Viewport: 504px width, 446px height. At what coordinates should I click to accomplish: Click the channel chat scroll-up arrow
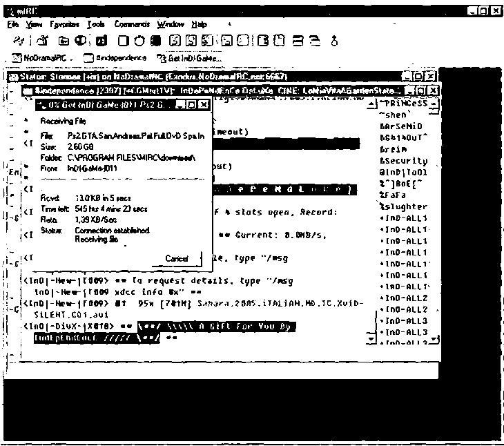[x=371, y=104]
